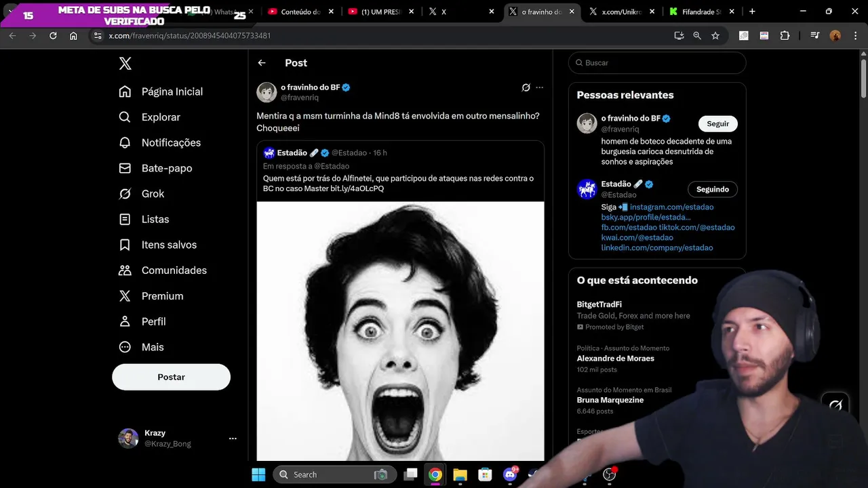
Task: Click the Seguindo button for Estadão
Action: (712, 189)
